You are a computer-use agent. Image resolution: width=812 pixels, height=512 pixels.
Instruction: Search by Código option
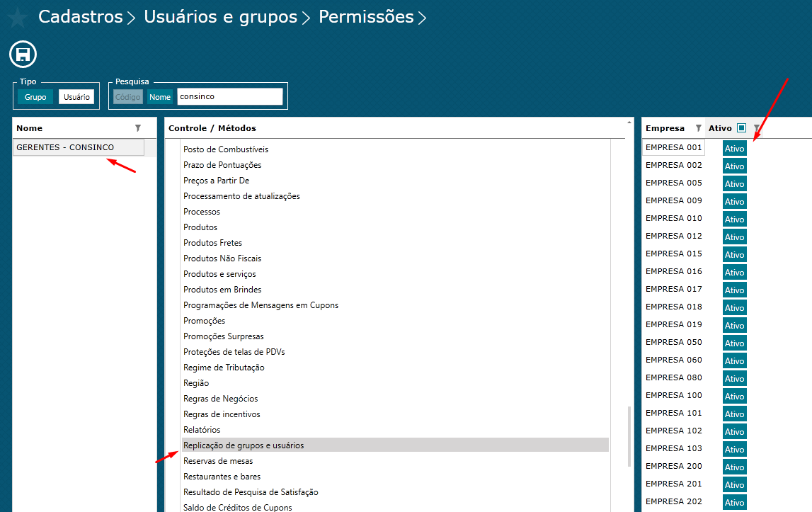click(128, 97)
